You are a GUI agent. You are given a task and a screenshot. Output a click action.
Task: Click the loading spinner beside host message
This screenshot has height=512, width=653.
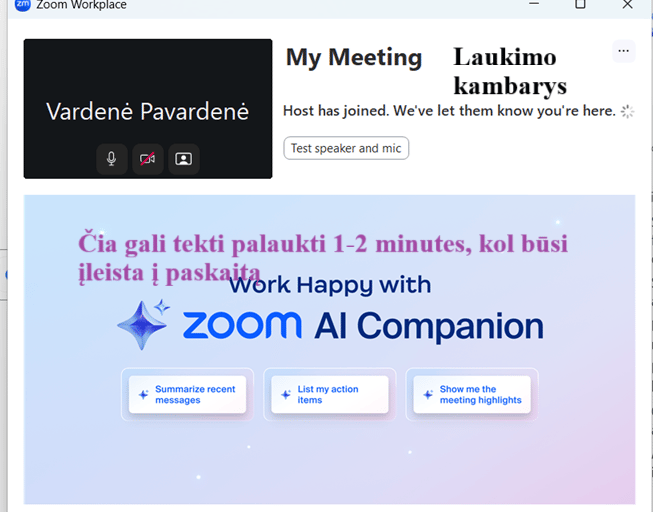click(627, 111)
